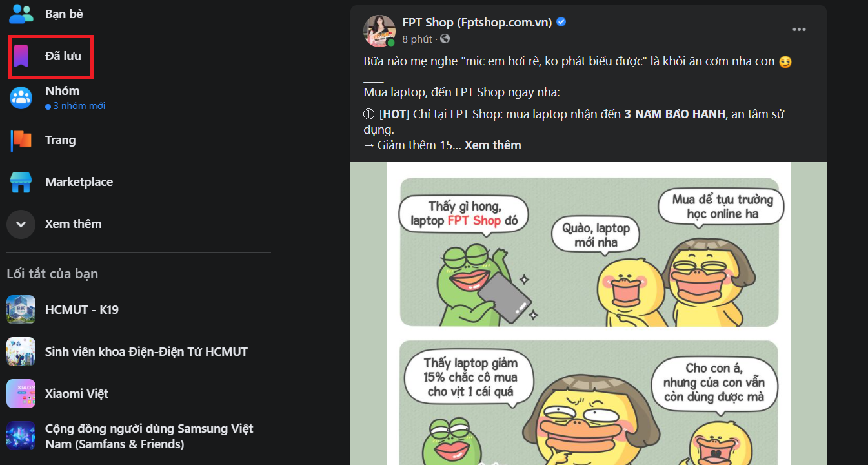This screenshot has height=465, width=868.
Task: Expand the sidebar with Xem thêm chevron
Action: coord(21,224)
